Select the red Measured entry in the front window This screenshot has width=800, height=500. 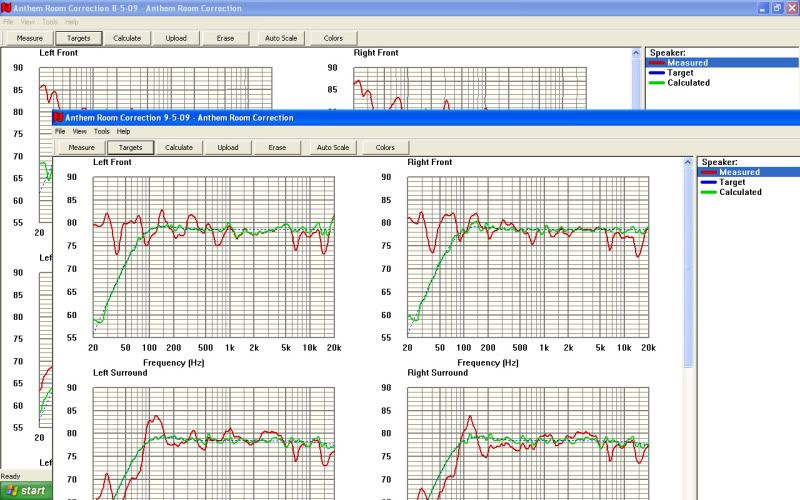point(739,172)
